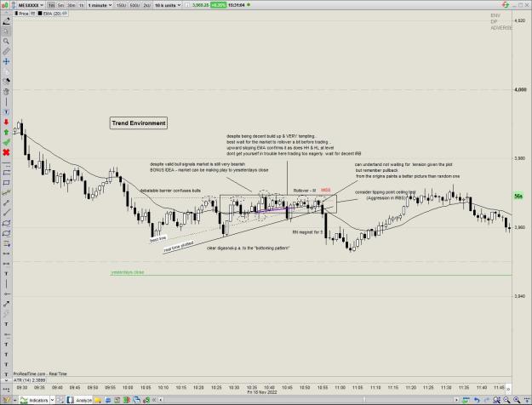
Task: Open the Indicators button in bottom toolbar
Action: (34, 401)
